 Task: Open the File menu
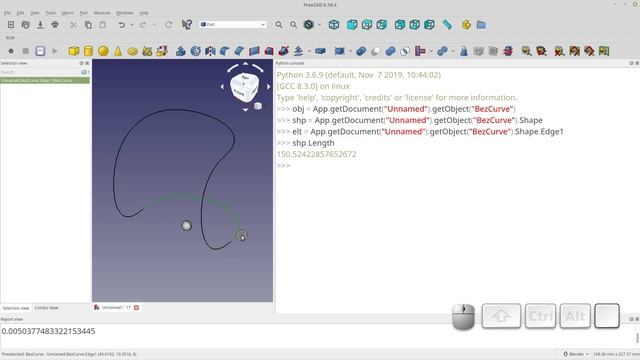(x=7, y=13)
